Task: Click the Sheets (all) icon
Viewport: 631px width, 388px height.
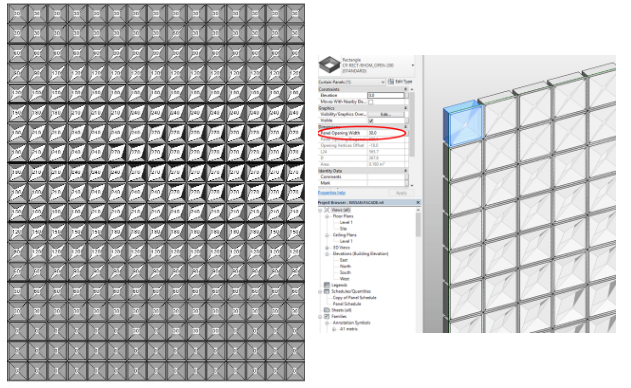Action: pyautogui.click(x=327, y=310)
